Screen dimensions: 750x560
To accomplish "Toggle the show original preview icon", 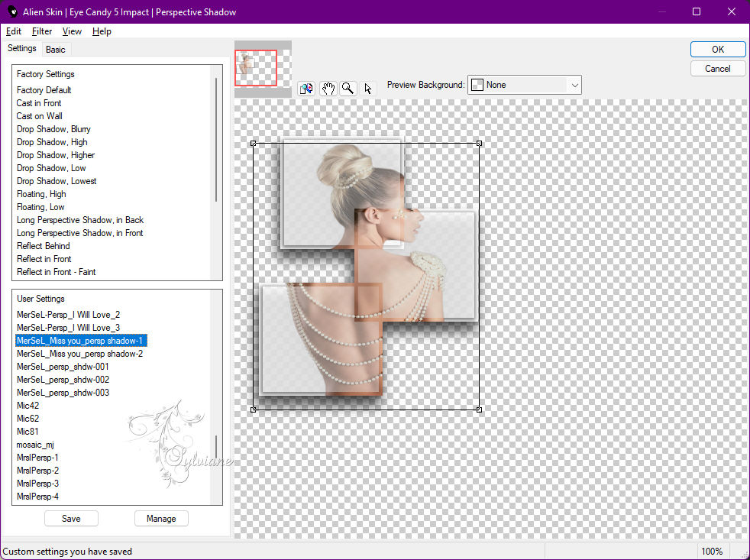I will click(x=306, y=89).
